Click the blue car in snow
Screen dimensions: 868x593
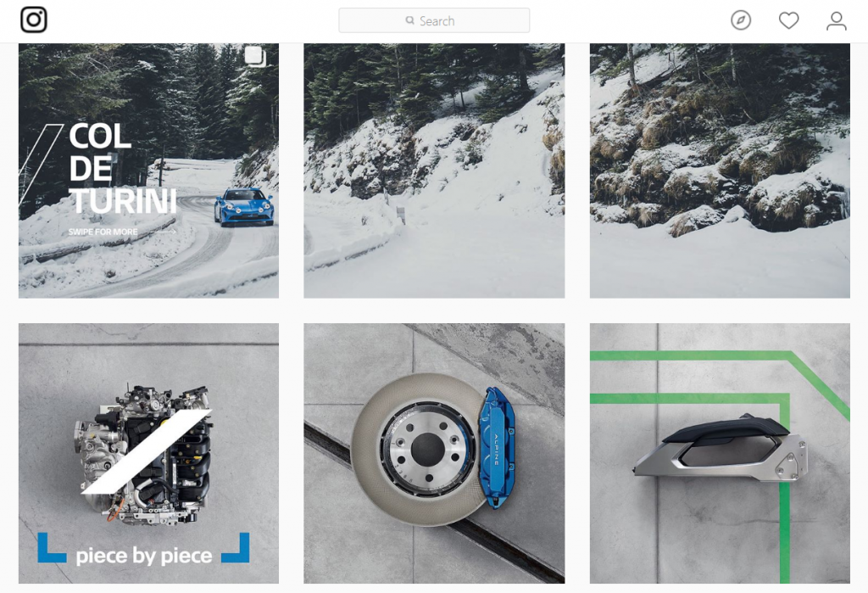click(x=244, y=207)
